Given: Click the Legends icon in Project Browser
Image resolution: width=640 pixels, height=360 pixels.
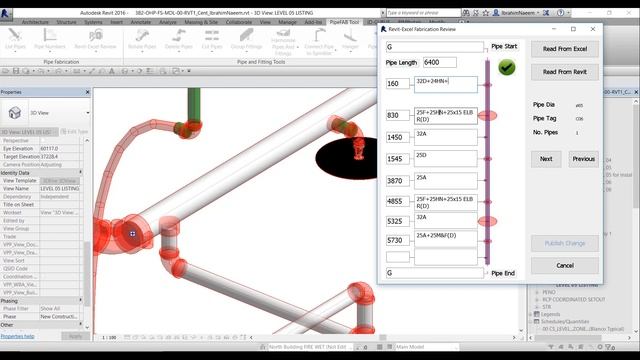Looking at the screenshot, I should click(x=536, y=314).
